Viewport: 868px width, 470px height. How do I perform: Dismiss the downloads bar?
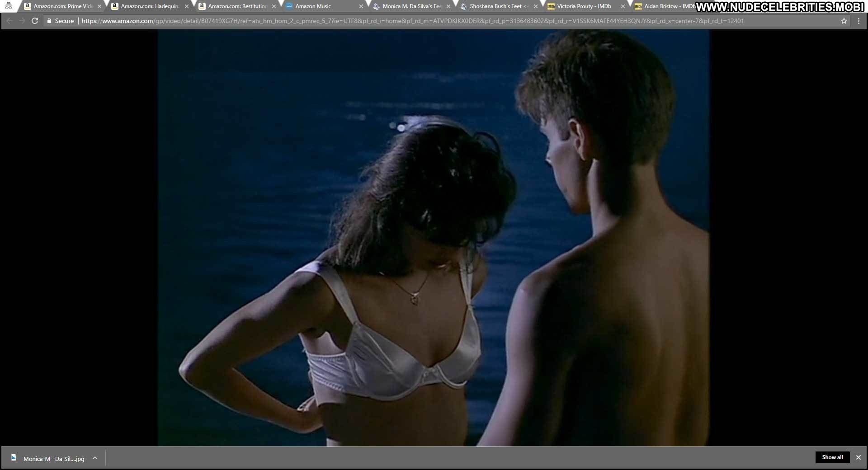(x=858, y=457)
